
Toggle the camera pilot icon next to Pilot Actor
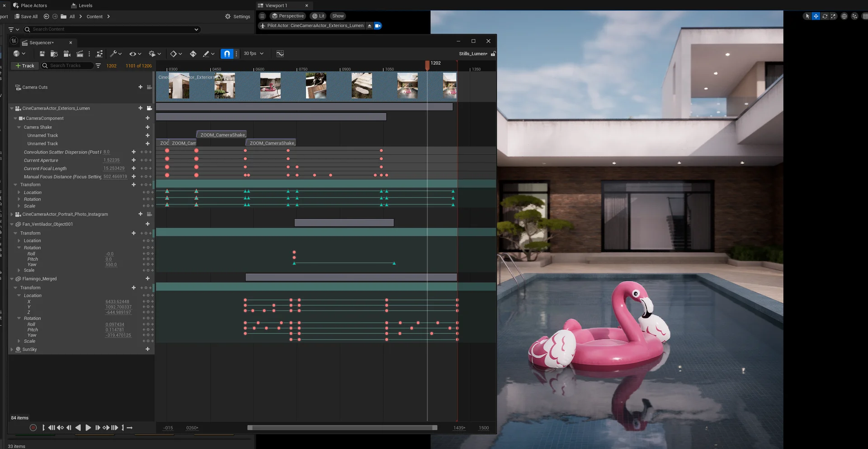(x=378, y=26)
